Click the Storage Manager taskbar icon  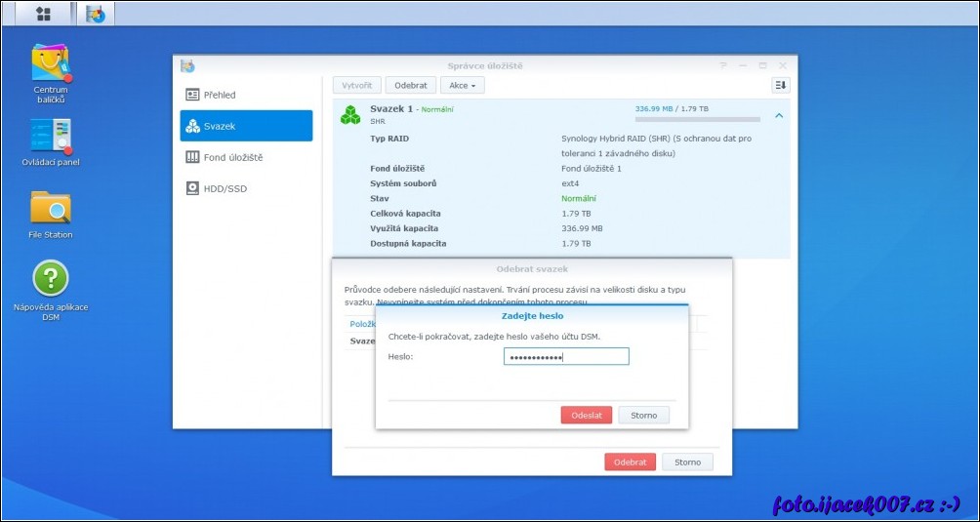[x=95, y=14]
